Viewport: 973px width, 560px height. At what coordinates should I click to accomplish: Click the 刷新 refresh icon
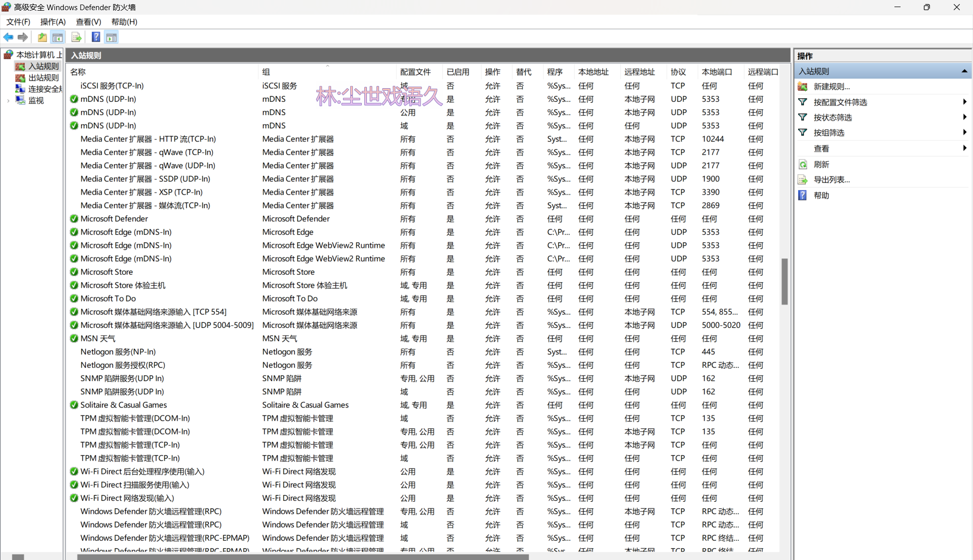tap(803, 164)
